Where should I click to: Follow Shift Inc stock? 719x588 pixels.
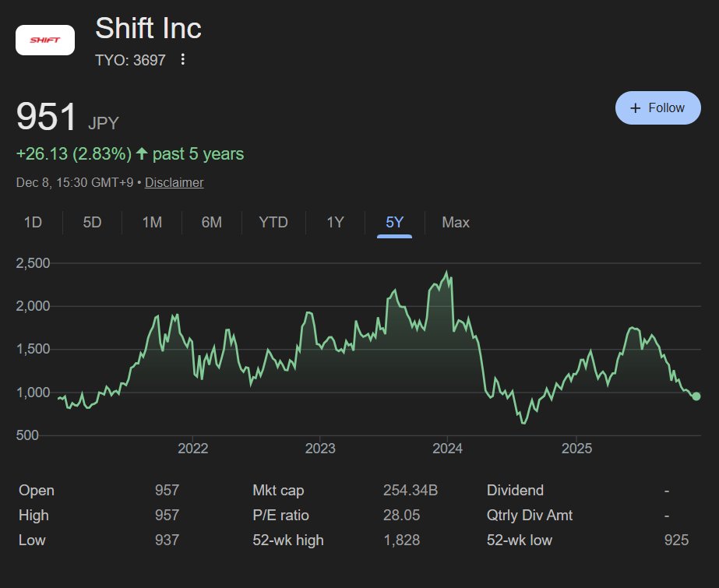pos(658,107)
